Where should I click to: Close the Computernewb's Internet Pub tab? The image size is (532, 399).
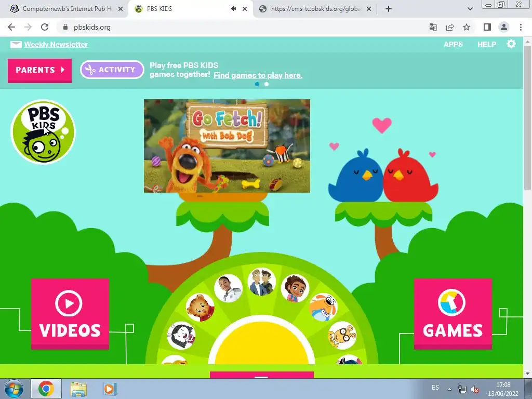[x=121, y=9]
